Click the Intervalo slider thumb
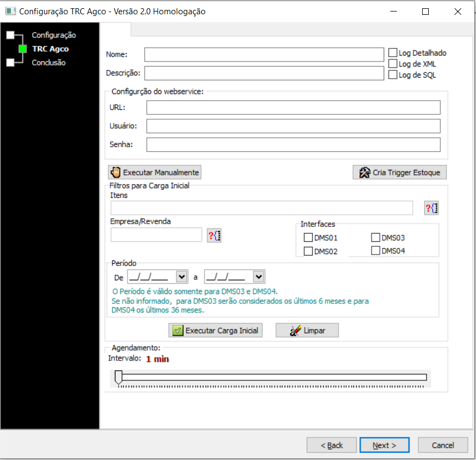This screenshot has height=460, width=476. point(118,377)
